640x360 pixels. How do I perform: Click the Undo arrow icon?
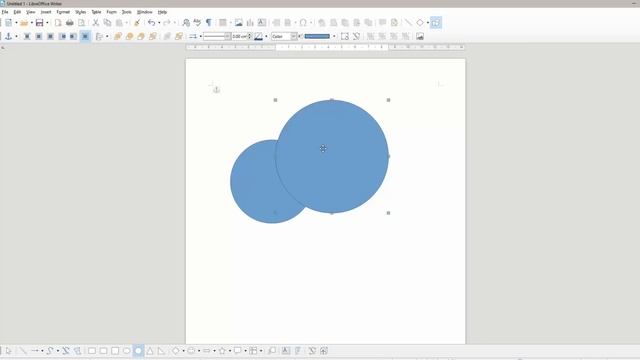pos(151,23)
